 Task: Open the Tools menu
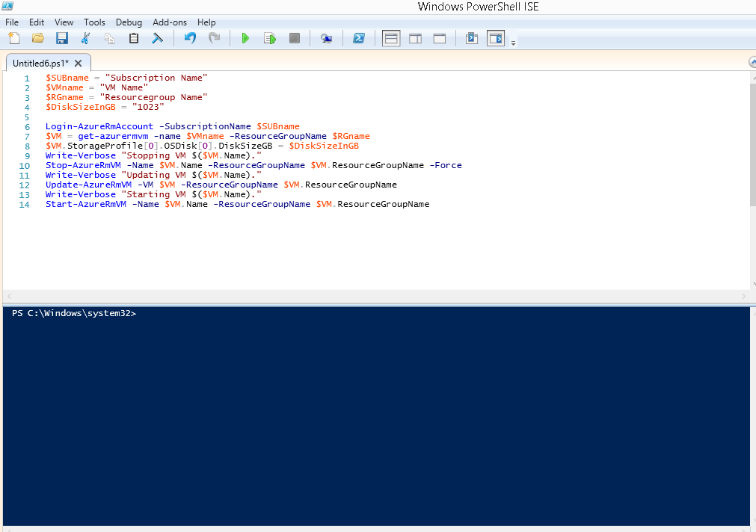click(x=94, y=22)
